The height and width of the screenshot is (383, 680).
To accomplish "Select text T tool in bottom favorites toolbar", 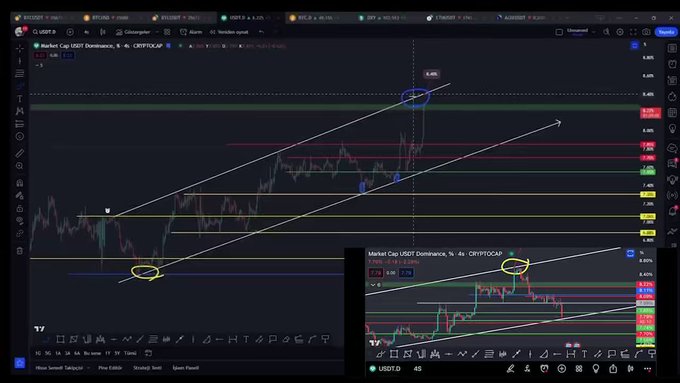I will tap(246, 339).
